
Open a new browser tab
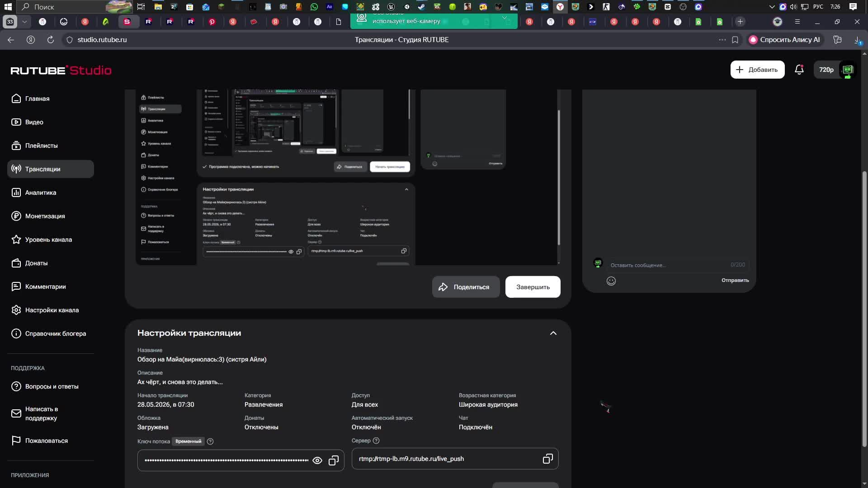[740, 22]
